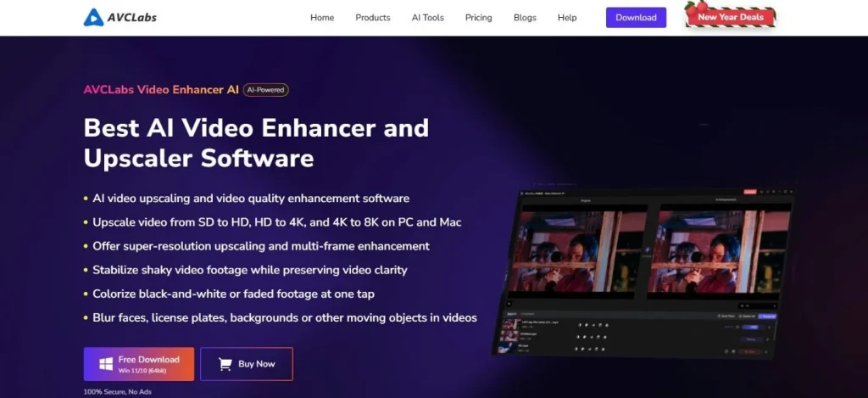Click the 'Blur faces, license plates' bullet

285,318
